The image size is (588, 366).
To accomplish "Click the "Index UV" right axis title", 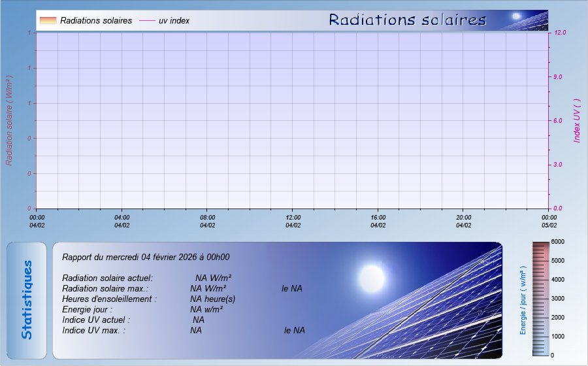I will [577, 121].
